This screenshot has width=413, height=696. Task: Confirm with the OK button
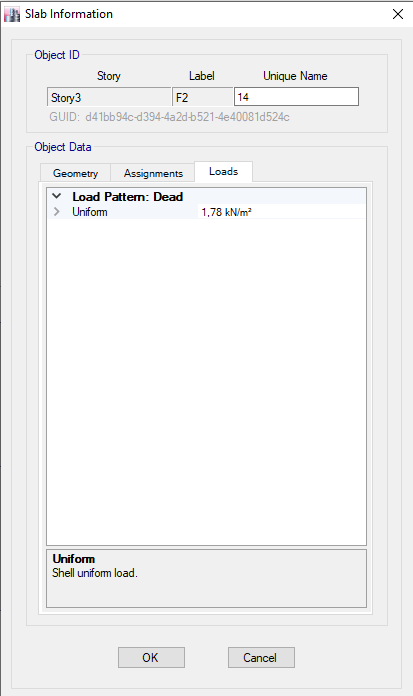pyautogui.click(x=151, y=657)
